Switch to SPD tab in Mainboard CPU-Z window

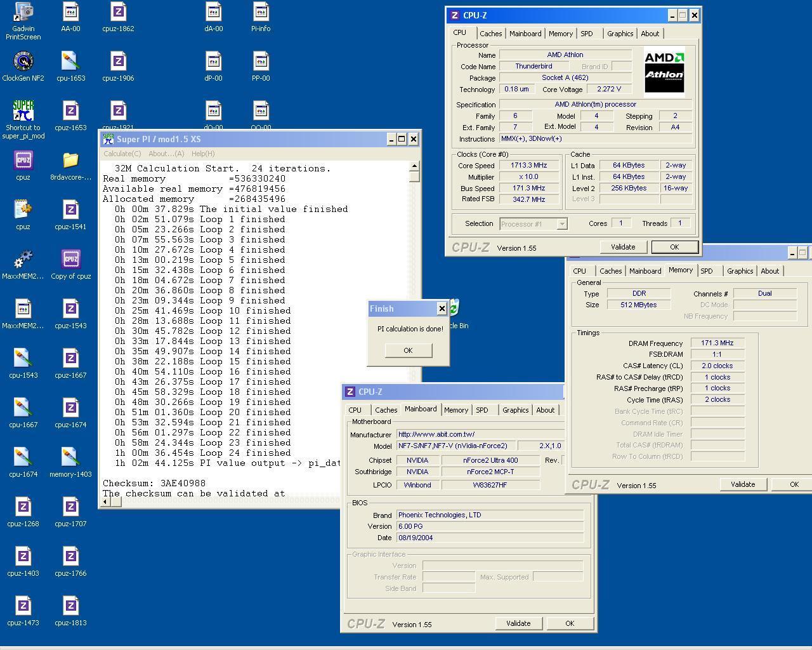(482, 410)
